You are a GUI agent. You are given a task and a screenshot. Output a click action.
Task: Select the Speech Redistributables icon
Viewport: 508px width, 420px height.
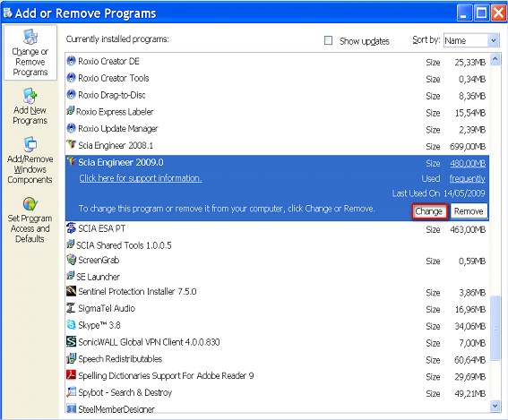coord(71,358)
